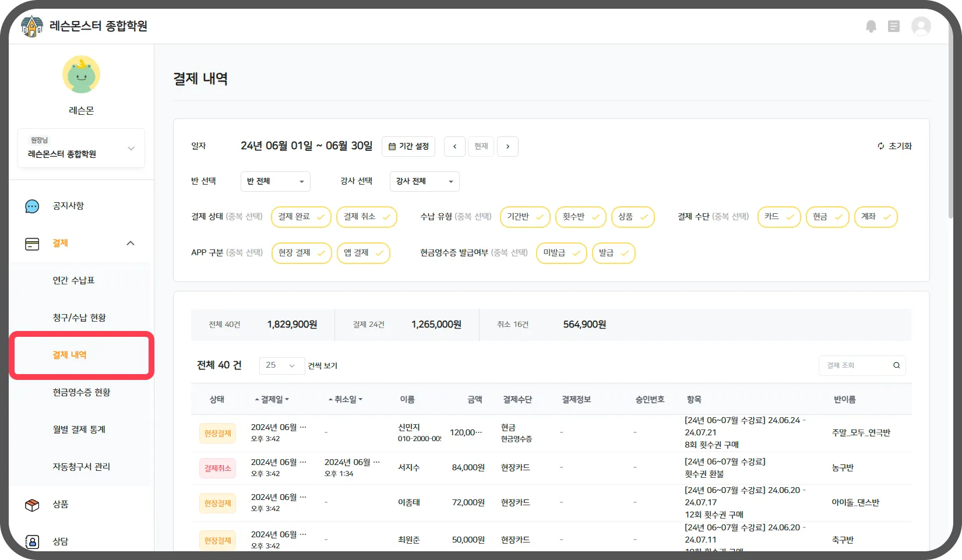Click the search magnifier in 결제 조회

[897, 365]
